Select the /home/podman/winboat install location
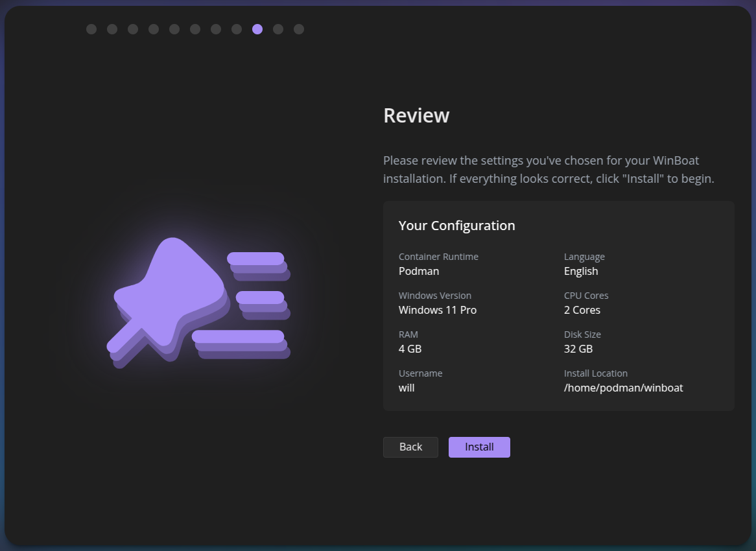 [623, 388]
